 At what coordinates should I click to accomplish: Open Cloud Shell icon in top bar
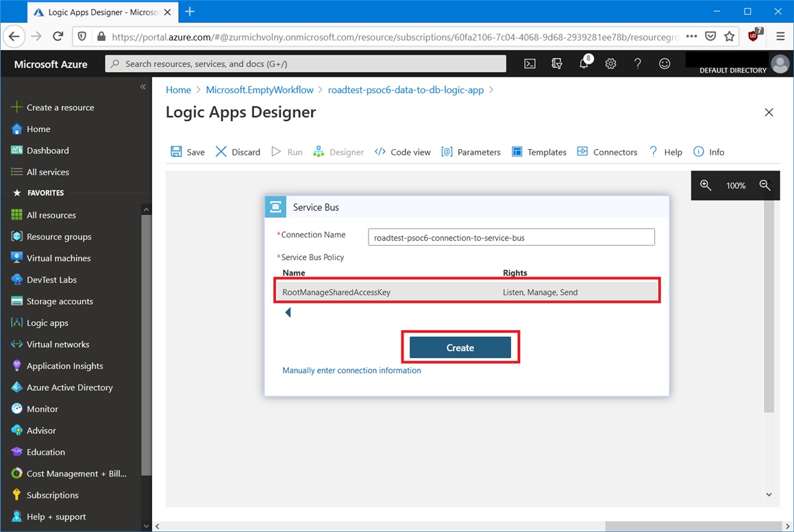pyautogui.click(x=530, y=64)
